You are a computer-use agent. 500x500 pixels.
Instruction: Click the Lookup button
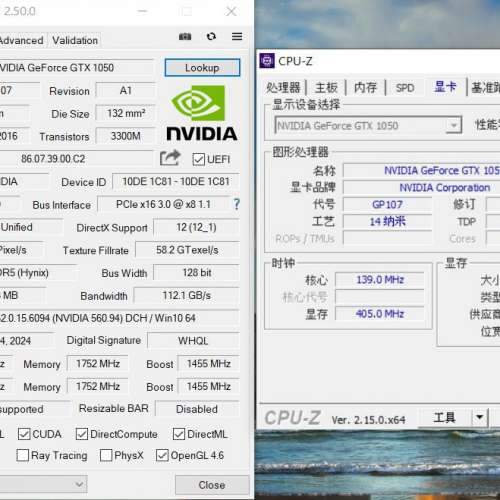pyautogui.click(x=202, y=68)
